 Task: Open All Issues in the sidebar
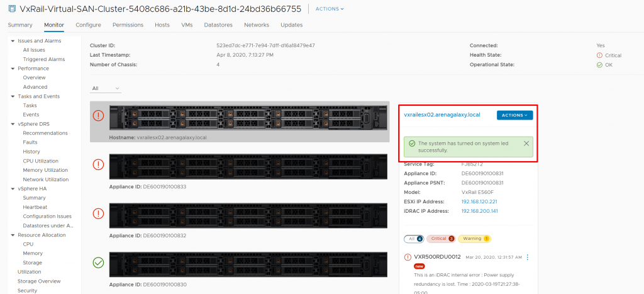(34, 50)
